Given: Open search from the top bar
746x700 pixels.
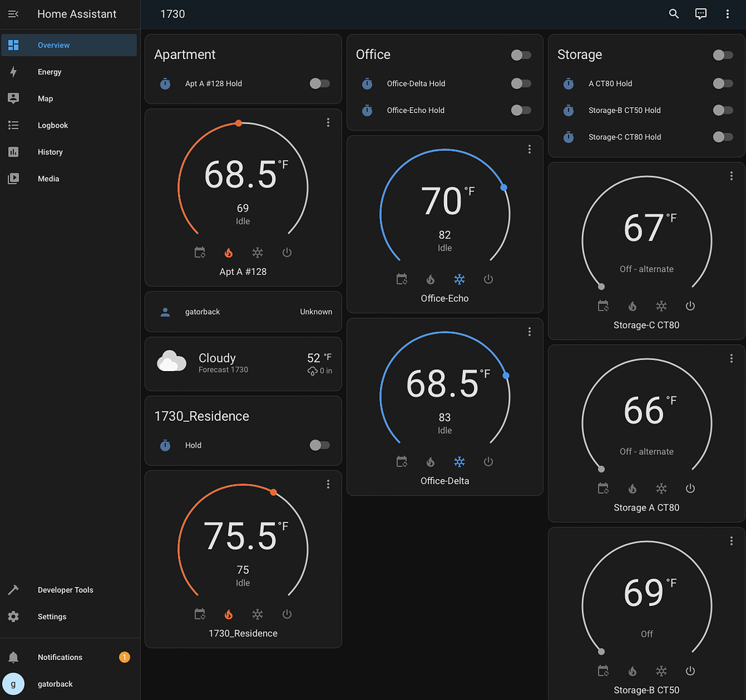Looking at the screenshot, I should [x=673, y=14].
